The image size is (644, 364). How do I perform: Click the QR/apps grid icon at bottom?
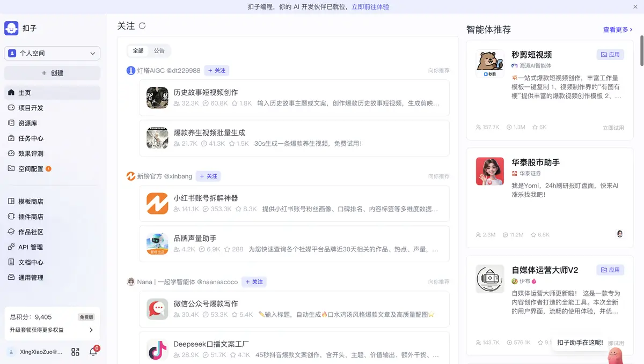coord(76,352)
